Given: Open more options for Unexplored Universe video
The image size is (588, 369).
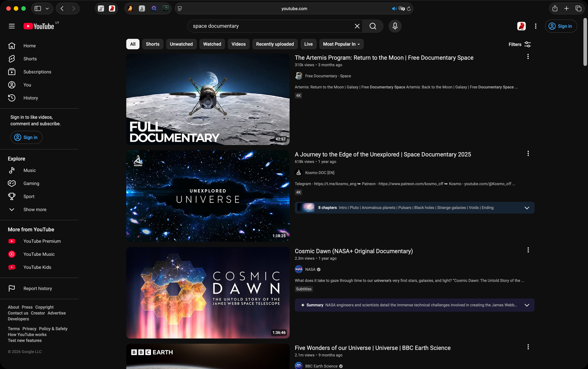Looking at the screenshot, I should (x=528, y=153).
